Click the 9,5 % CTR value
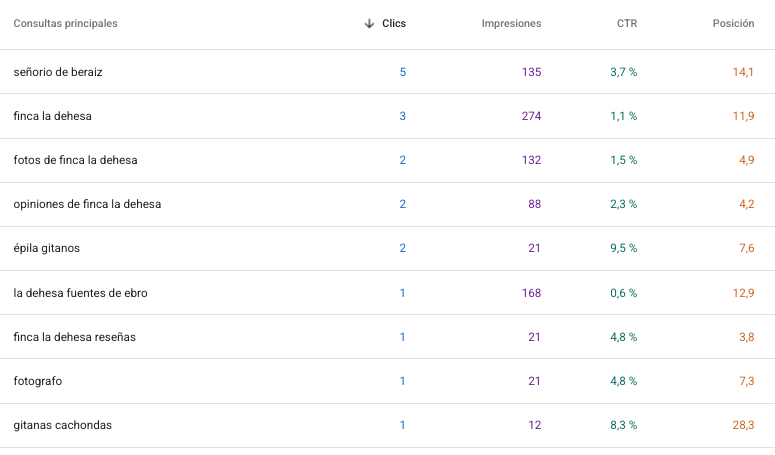775x455 pixels. [x=623, y=248]
